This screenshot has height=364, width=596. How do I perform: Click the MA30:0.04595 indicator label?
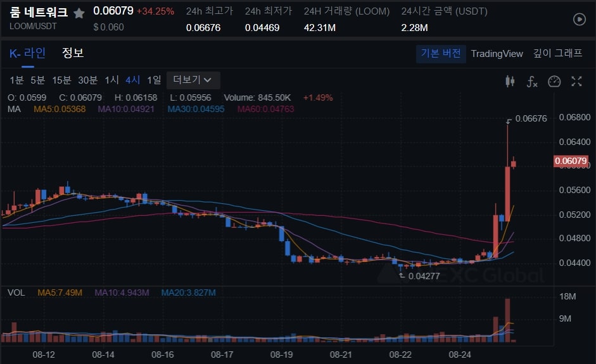pos(196,110)
